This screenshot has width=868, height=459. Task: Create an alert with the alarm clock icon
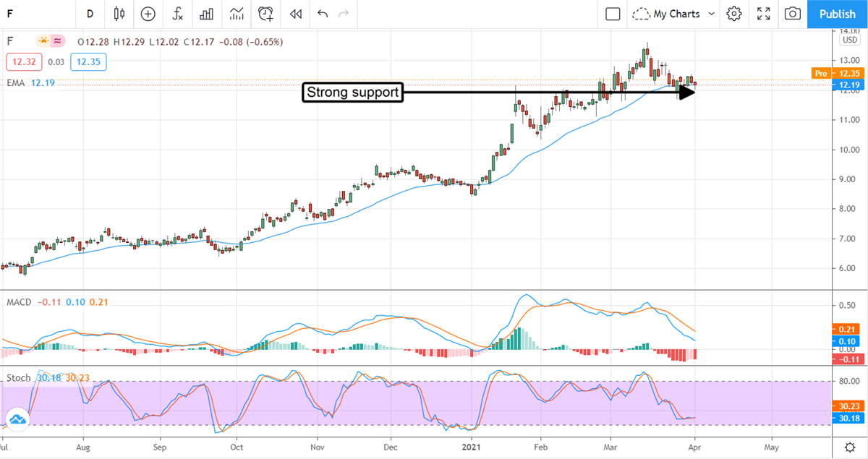pos(266,14)
